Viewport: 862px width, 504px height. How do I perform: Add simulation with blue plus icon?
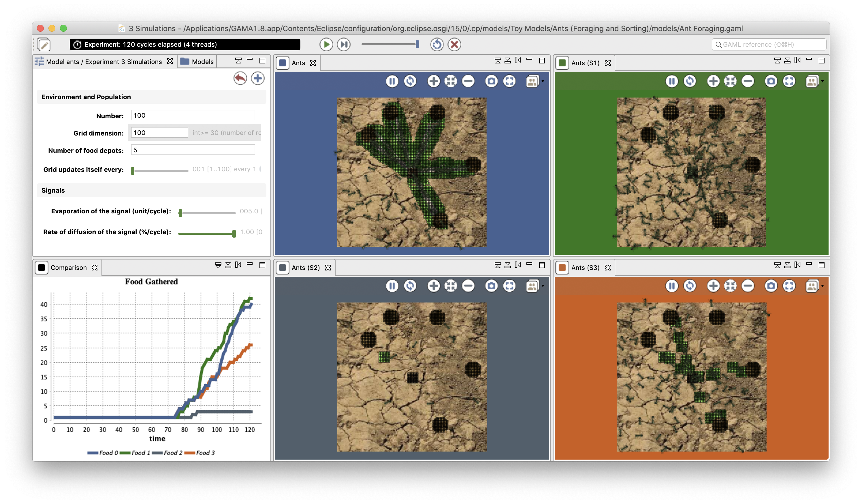257,78
